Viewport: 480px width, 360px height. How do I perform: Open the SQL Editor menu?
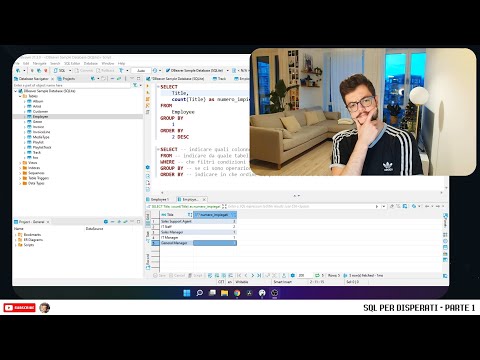pyautogui.click(x=72, y=63)
